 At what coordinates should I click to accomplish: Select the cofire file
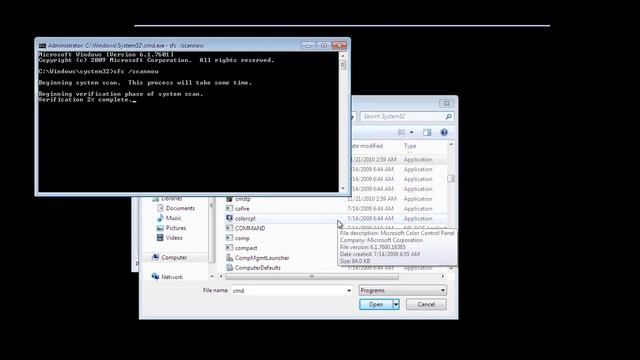[x=242, y=209]
